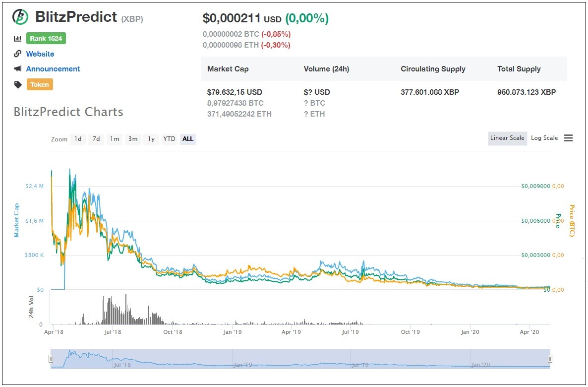The height and width of the screenshot is (387, 588).
Task: Click the 371,49052242 ETH value
Action: pyautogui.click(x=239, y=114)
